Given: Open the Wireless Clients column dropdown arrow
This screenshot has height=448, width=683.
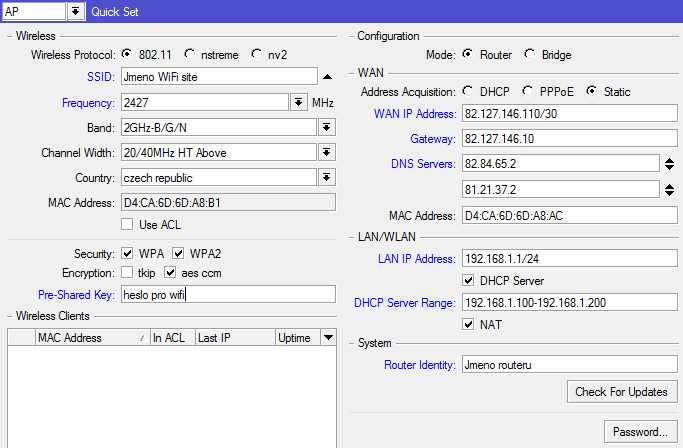Looking at the screenshot, I should (328, 338).
